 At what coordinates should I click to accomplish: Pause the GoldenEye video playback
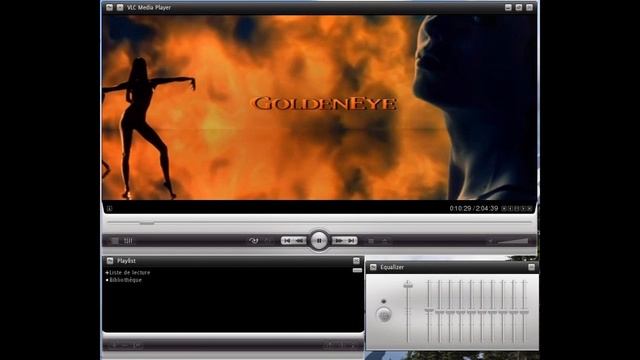click(x=319, y=240)
